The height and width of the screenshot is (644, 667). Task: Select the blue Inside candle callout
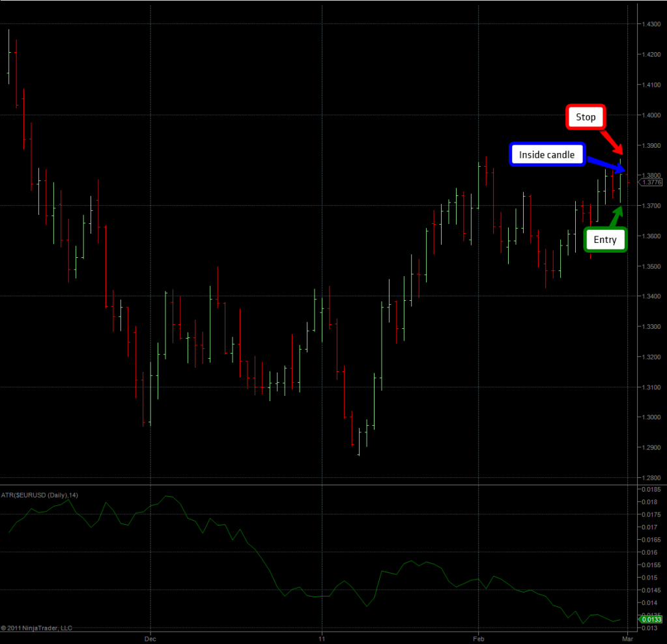point(546,155)
